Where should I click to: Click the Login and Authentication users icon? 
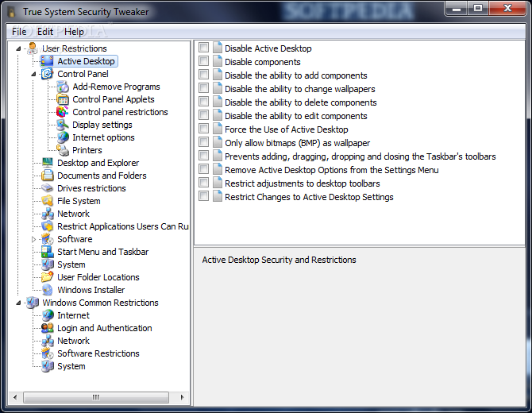click(48, 328)
